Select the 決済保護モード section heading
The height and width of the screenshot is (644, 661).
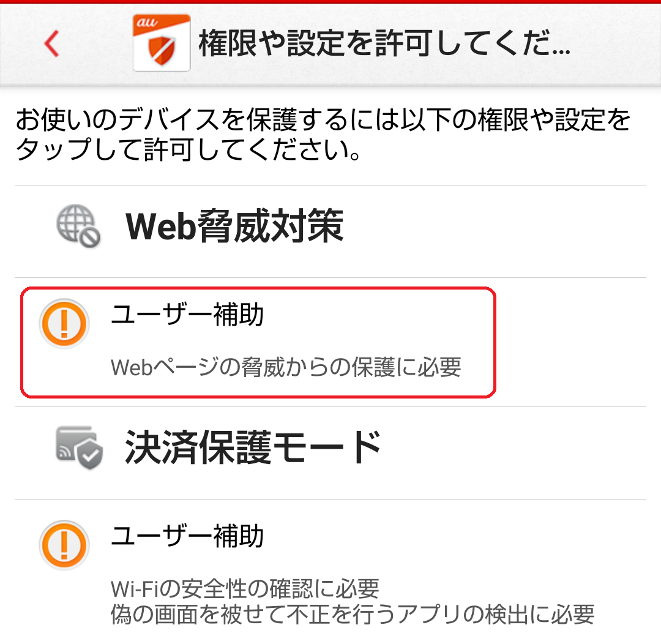[253, 447]
